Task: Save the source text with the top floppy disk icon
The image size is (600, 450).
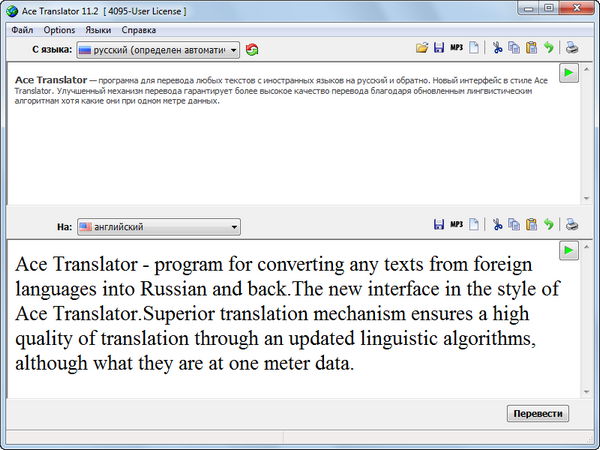Action: (x=439, y=48)
